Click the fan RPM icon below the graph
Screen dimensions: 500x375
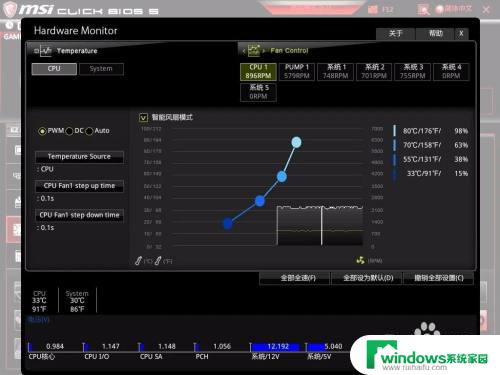[360, 260]
